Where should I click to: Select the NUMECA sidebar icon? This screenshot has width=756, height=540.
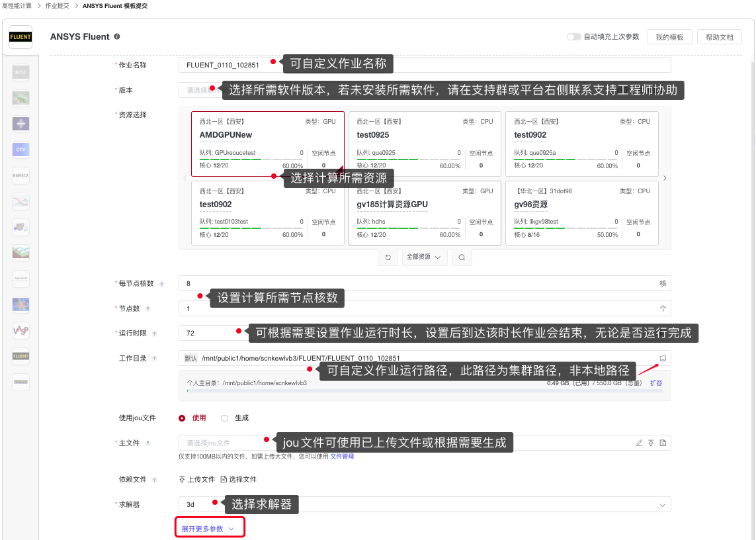point(21,175)
